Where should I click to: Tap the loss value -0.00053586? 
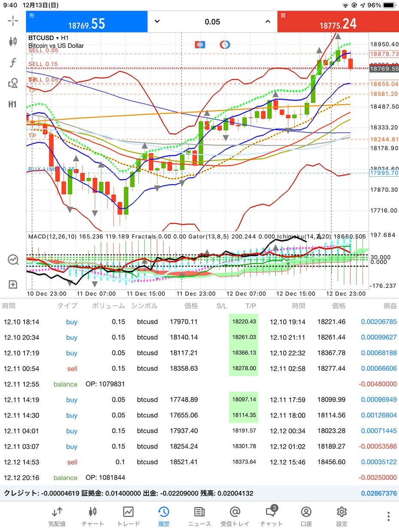[x=377, y=446]
